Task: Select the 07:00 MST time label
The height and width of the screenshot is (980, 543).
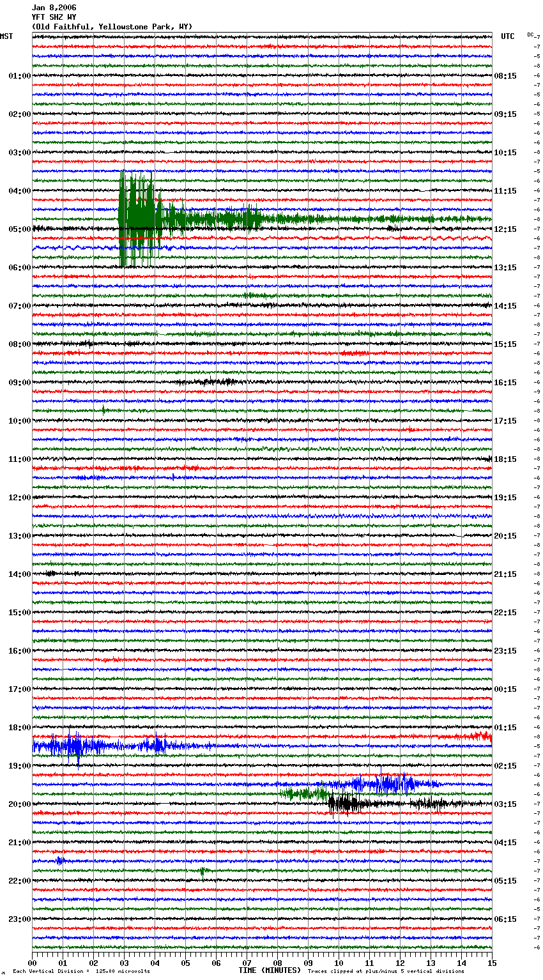Action: point(20,306)
